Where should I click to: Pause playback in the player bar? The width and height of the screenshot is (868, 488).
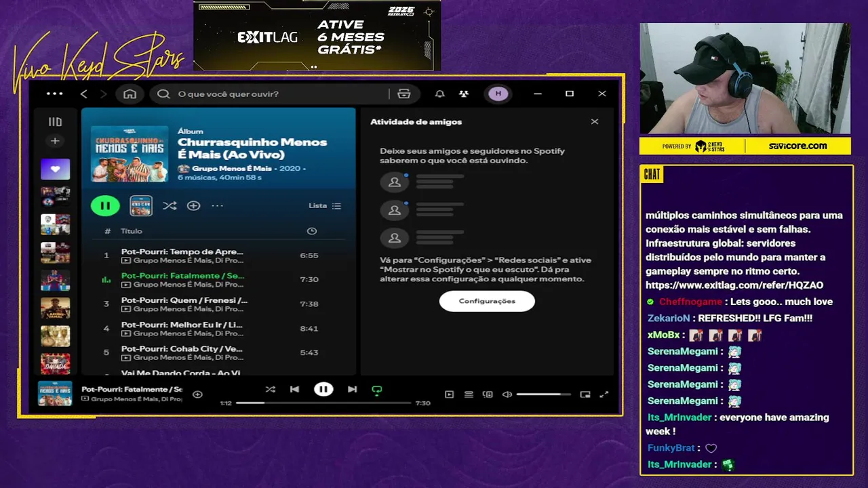pyautogui.click(x=323, y=389)
